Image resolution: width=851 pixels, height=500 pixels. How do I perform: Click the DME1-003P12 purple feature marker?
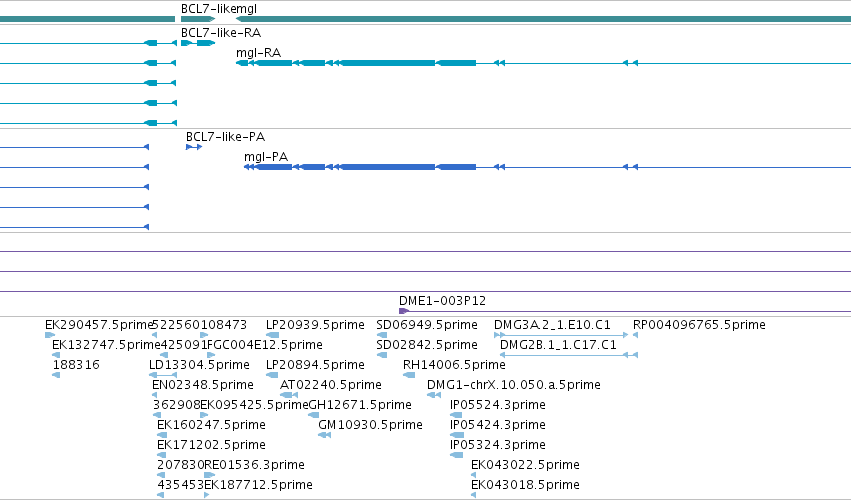point(403,311)
